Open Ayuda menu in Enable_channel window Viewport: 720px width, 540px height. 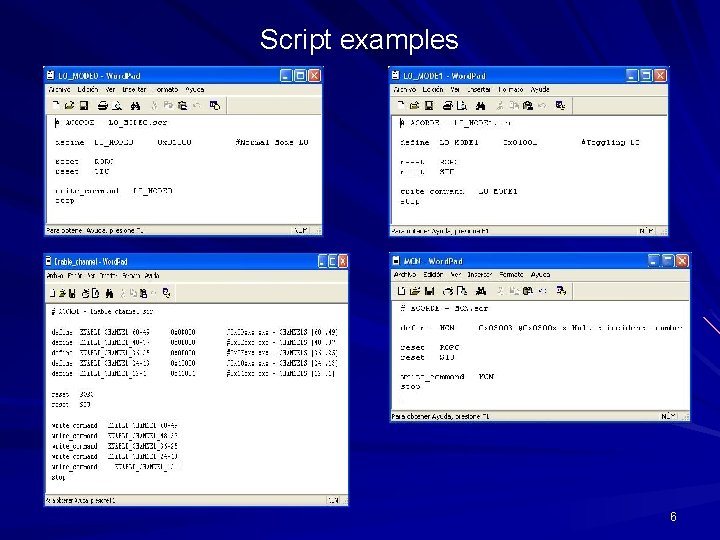(152, 276)
